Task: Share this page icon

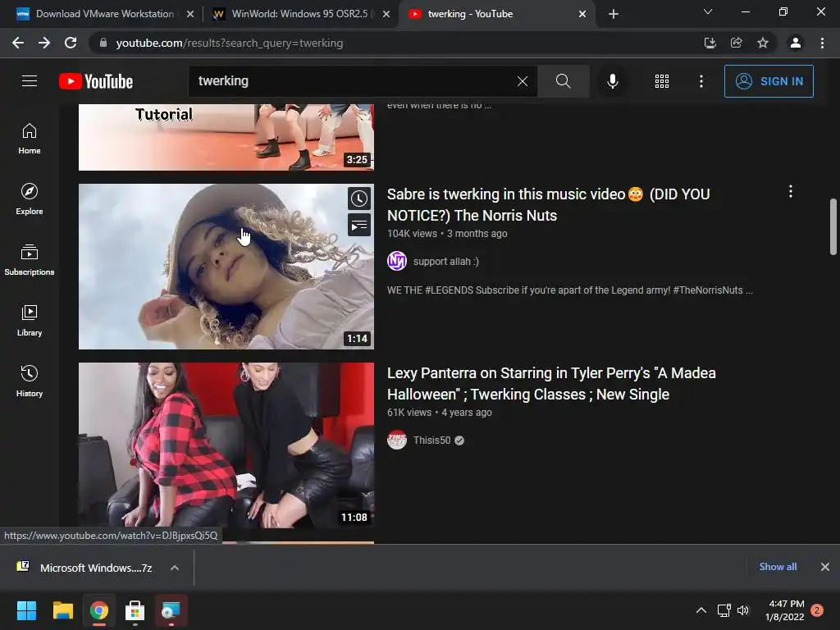Action: point(736,43)
